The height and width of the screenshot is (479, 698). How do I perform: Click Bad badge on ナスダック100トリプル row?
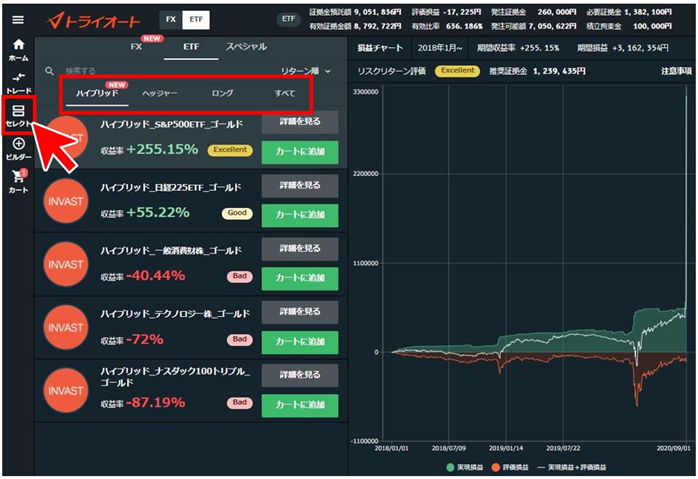coord(239,403)
